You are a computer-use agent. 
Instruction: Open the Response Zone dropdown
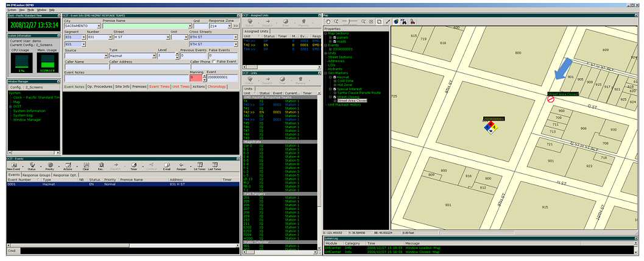coord(229,26)
